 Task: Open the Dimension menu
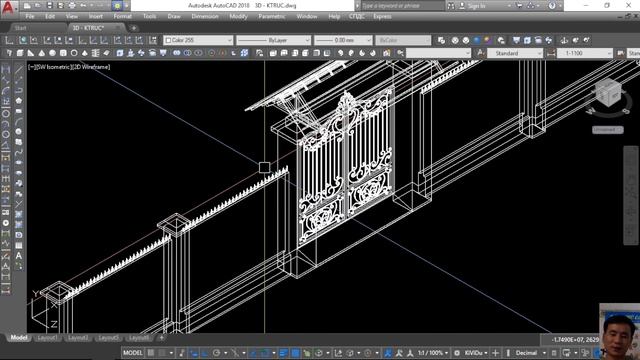[x=205, y=16]
